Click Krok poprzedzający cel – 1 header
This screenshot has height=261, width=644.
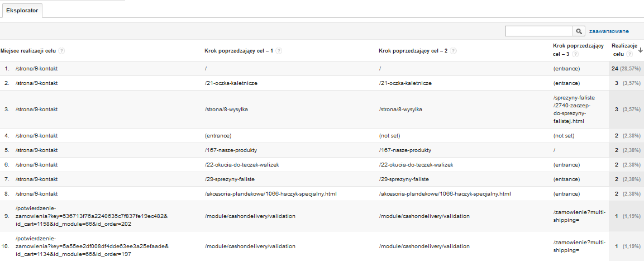(x=239, y=51)
